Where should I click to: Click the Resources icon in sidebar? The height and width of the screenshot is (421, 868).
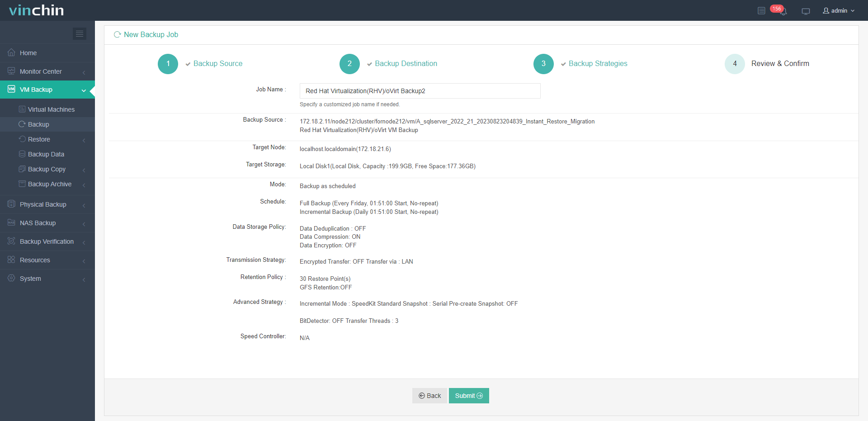coord(11,260)
